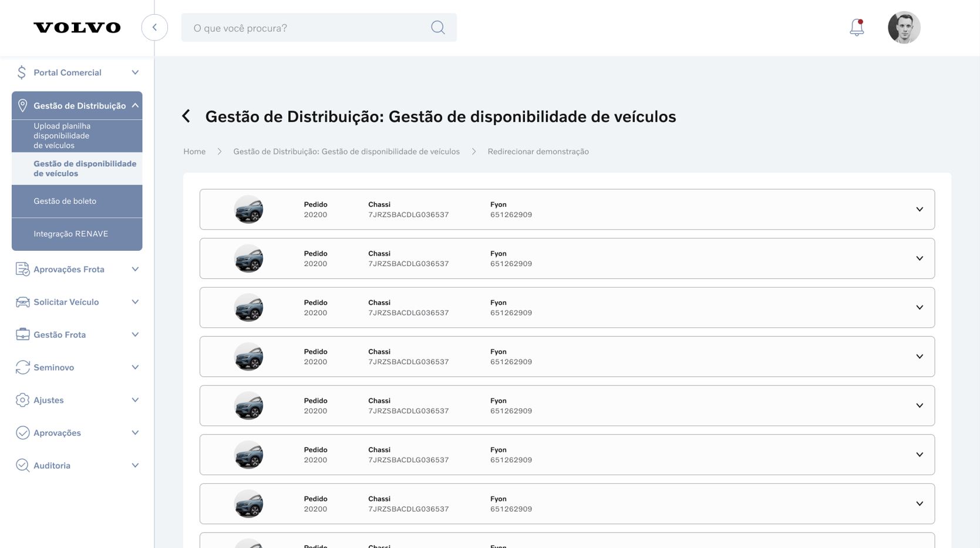Click the search magnifier icon
Screen dimensions: 980x548
437,28
